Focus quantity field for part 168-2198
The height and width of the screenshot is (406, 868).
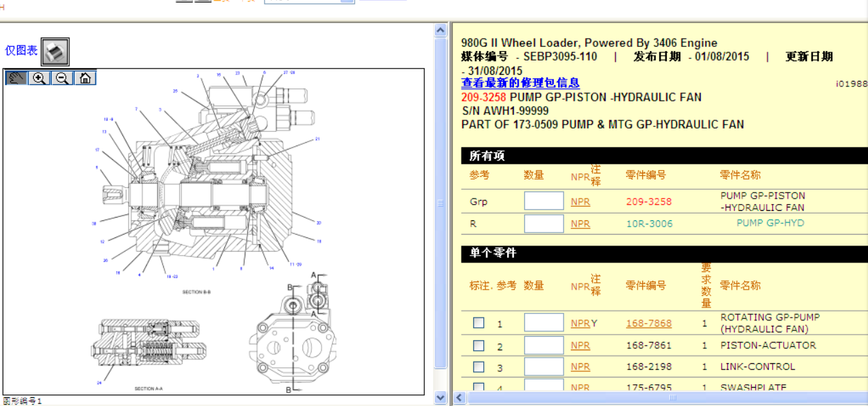[544, 367]
